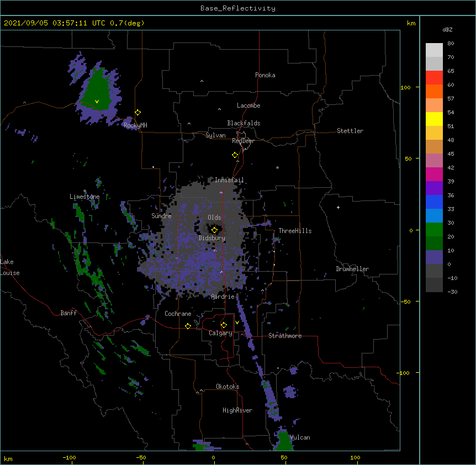476x465 pixels.
Task: Click the asterisk marker above Limestone label
Action: point(84,191)
